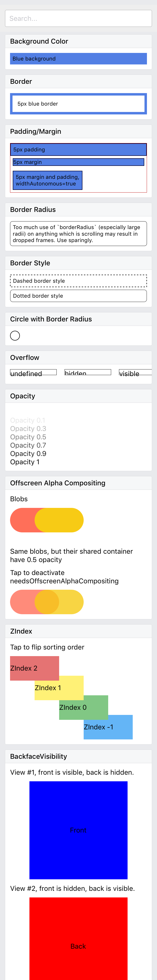
Task: Tap the overflow hidden box
Action: point(88,372)
